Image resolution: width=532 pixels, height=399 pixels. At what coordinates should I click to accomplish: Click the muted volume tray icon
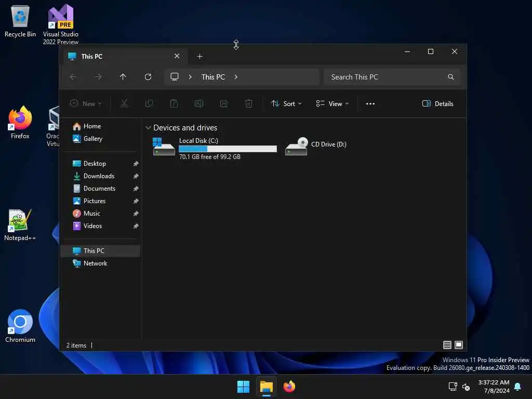[466, 387]
